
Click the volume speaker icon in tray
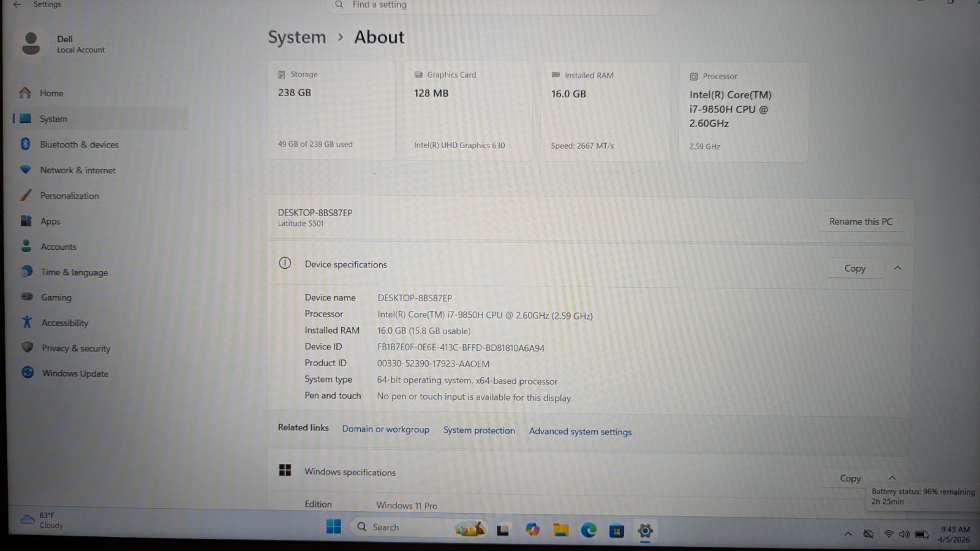[904, 534]
